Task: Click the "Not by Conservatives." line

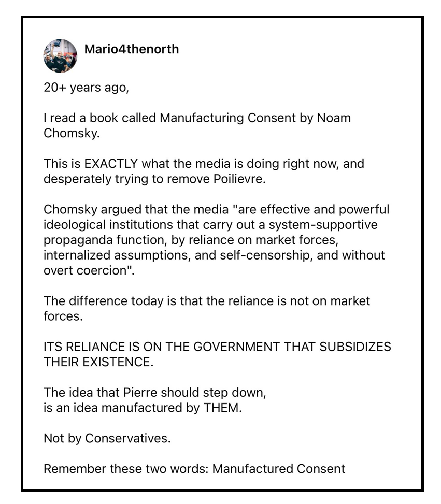Action: point(107,438)
